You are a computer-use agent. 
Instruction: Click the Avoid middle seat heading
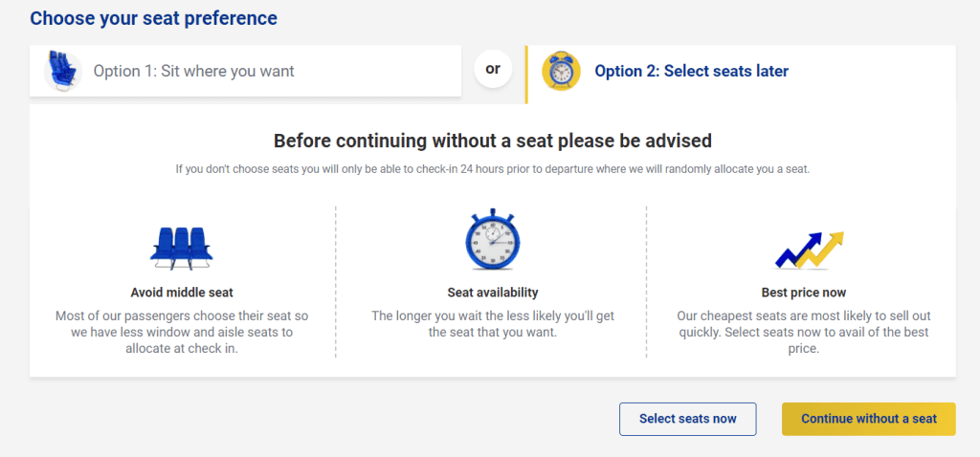click(182, 293)
